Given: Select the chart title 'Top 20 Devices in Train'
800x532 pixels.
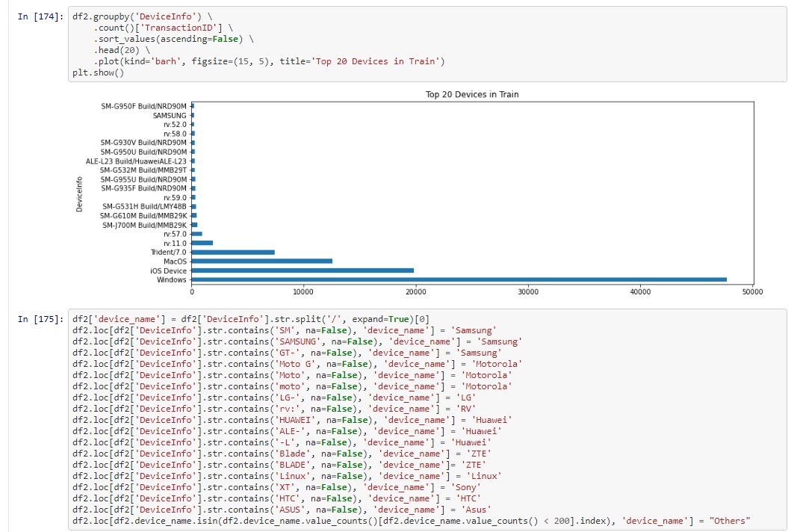Looking at the screenshot, I should click(x=472, y=96).
